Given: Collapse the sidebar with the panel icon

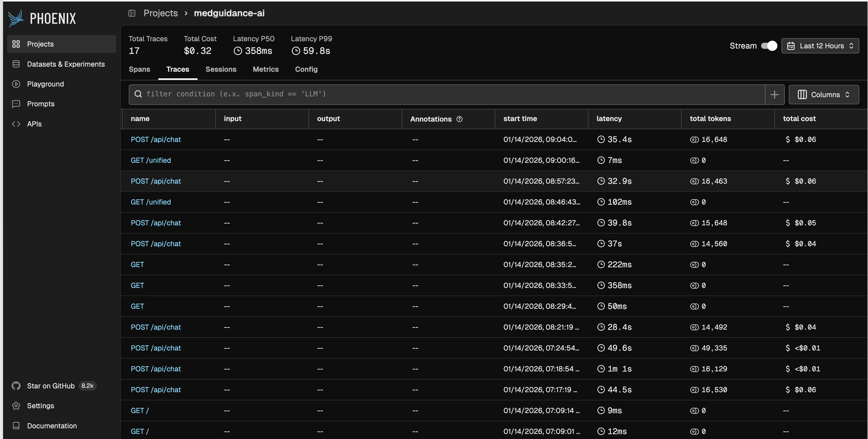Looking at the screenshot, I should [132, 13].
